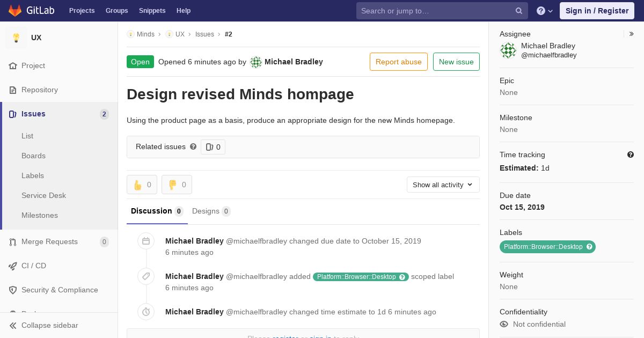Click the Issues breadcrumb link

coord(204,34)
